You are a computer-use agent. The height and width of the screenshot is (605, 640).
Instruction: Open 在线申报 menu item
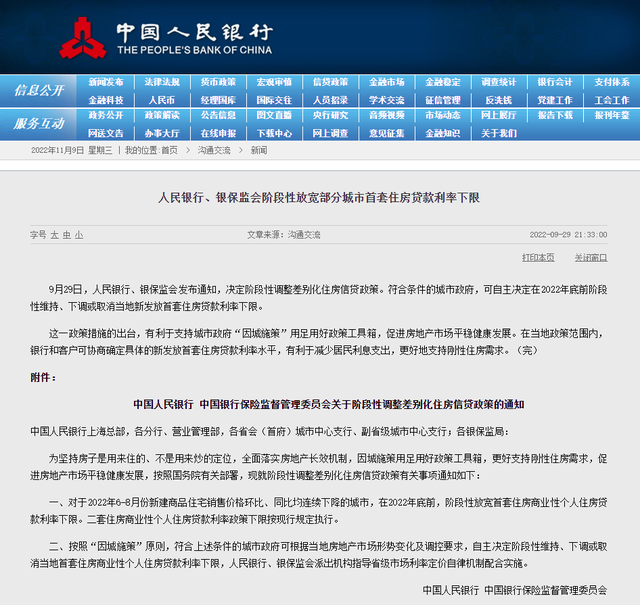point(218,133)
